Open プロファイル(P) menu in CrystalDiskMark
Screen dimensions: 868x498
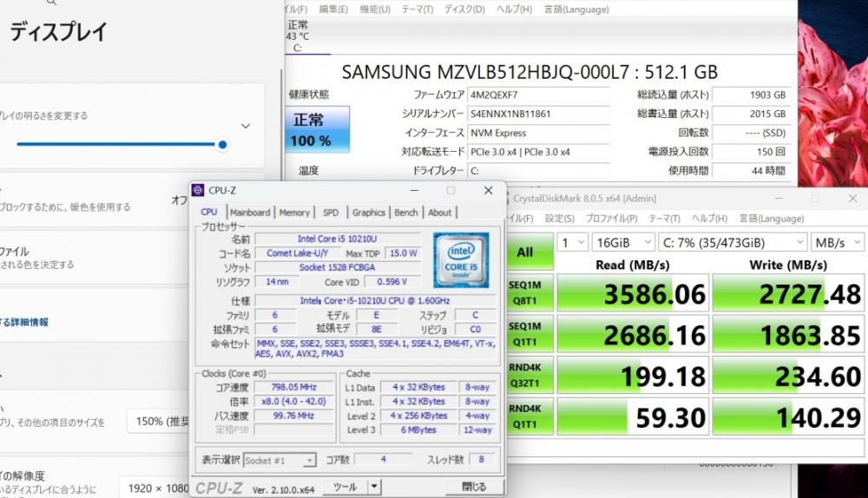click(611, 219)
